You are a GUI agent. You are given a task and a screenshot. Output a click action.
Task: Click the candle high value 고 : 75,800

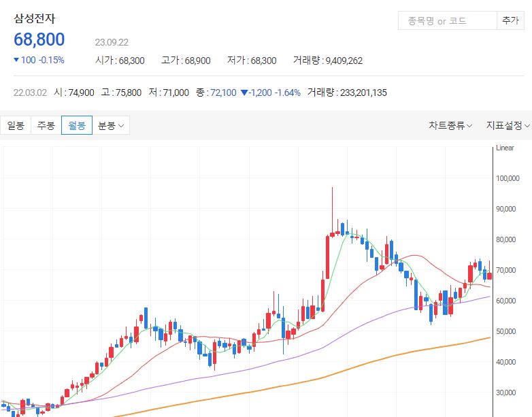pos(121,93)
